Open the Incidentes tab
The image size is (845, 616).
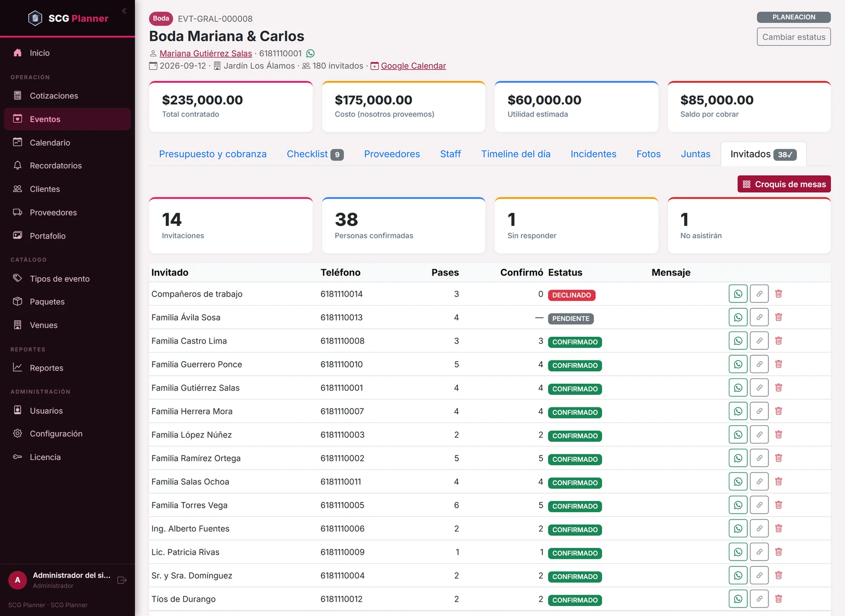[x=593, y=154]
